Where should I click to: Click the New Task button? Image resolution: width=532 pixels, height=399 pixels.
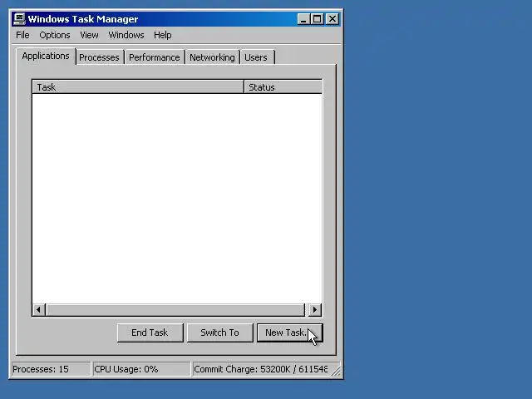tap(290, 332)
